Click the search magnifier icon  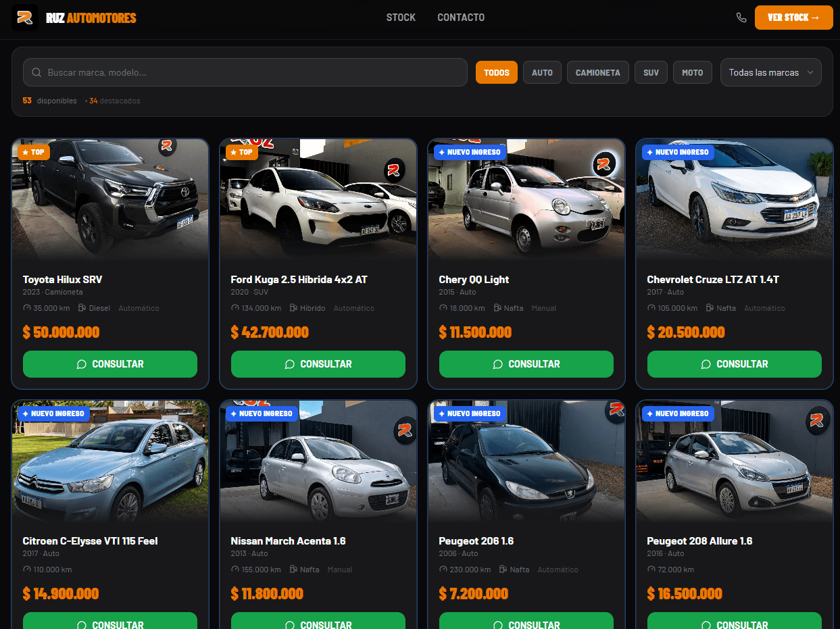pos(36,72)
